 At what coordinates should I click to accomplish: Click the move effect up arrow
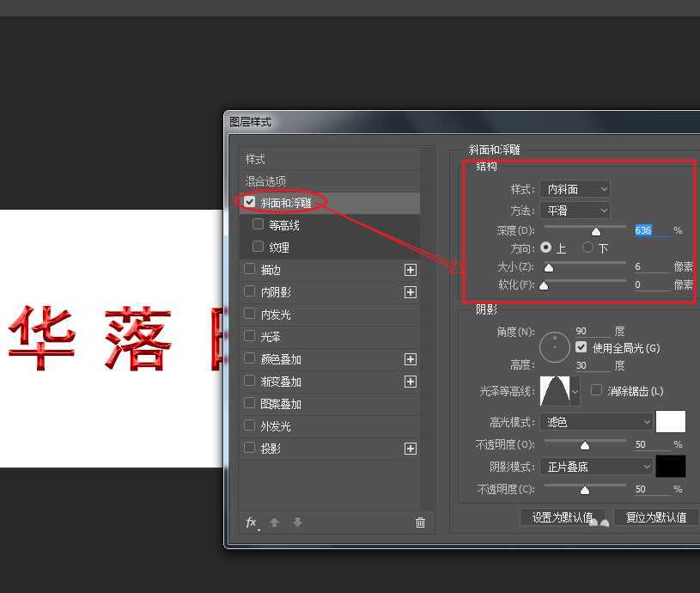click(x=275, y=523)
